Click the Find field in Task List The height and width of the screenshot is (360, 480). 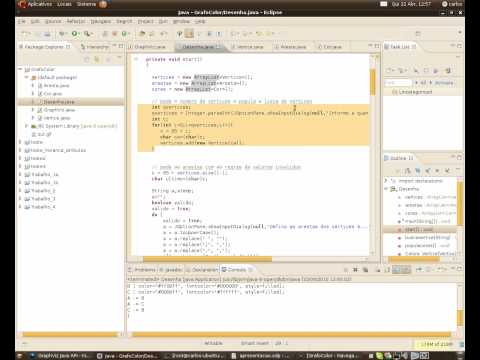(x=398, y=82)
